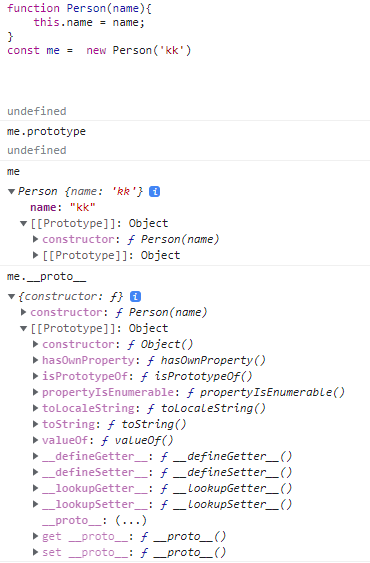
Task: Click the const me = new Person('kk') line
Action: pos(99,50)
